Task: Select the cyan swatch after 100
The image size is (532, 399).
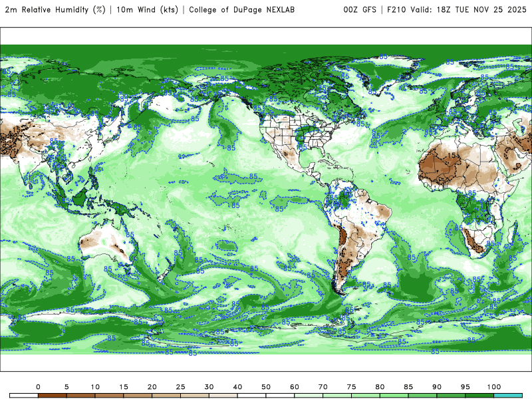Action: click(x=508, y=396)
